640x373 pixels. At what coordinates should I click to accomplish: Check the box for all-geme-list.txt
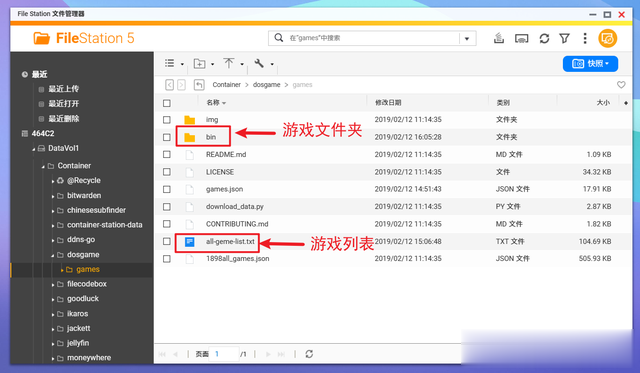[x=167, y=242]
